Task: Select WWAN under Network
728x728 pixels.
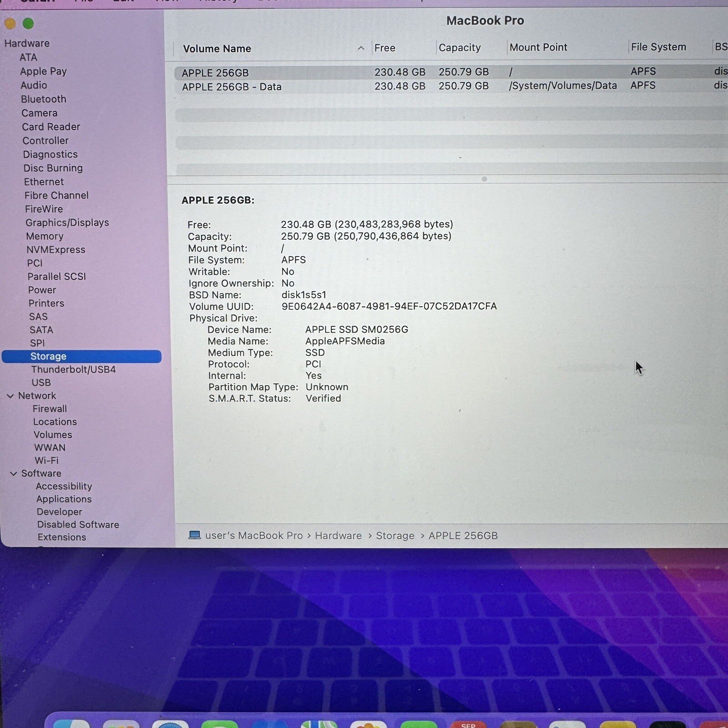Action: 50,448
